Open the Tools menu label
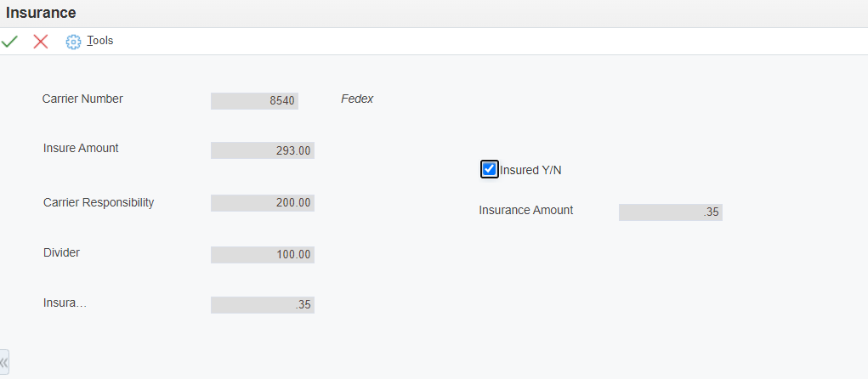Image resolution: width=868 pixels, height=379 pixels. 100,41
